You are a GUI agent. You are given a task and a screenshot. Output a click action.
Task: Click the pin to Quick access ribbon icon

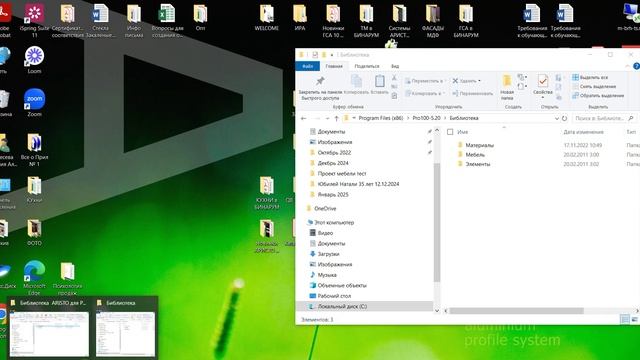click(320, 81)
